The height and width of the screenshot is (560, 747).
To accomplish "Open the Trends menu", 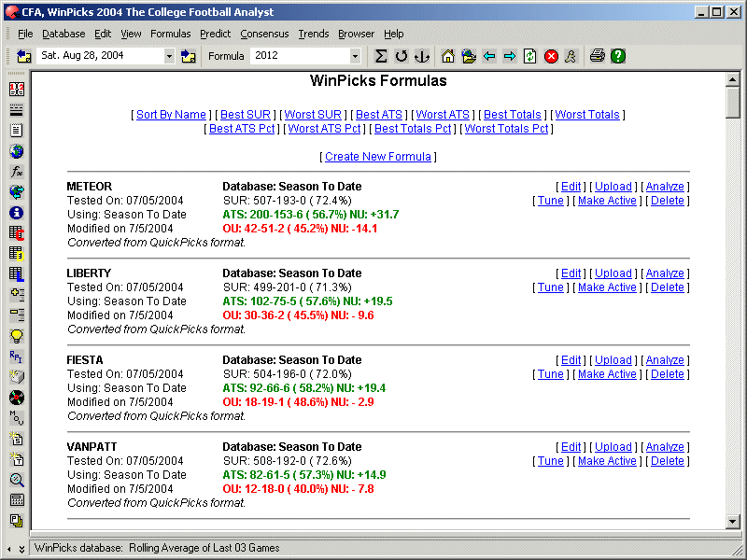I will (x=314, y=34).
